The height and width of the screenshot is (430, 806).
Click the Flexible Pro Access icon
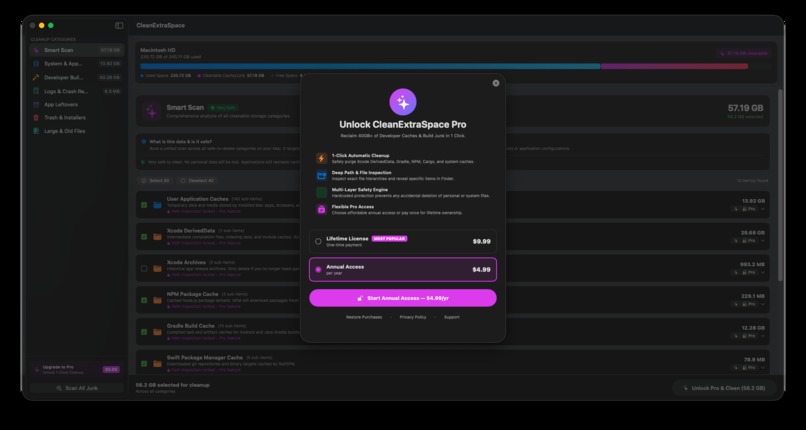click(321, 209)
